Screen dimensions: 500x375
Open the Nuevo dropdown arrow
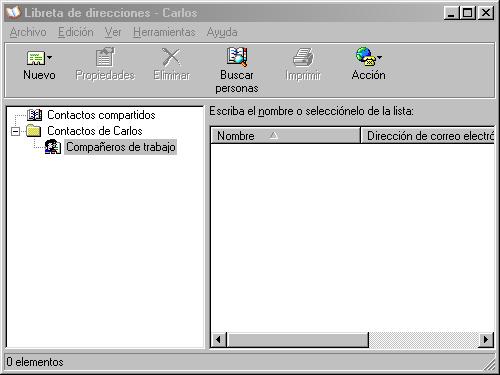[49, 58]
